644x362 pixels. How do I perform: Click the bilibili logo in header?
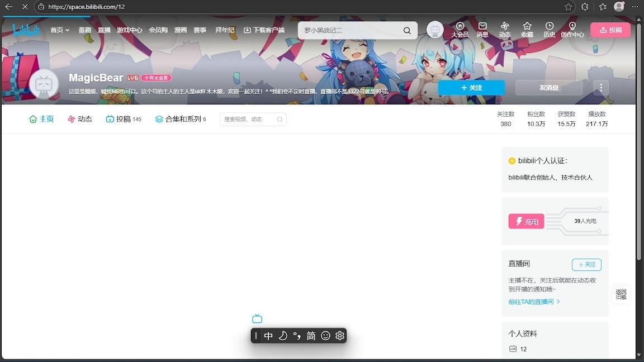coord(26,30)
